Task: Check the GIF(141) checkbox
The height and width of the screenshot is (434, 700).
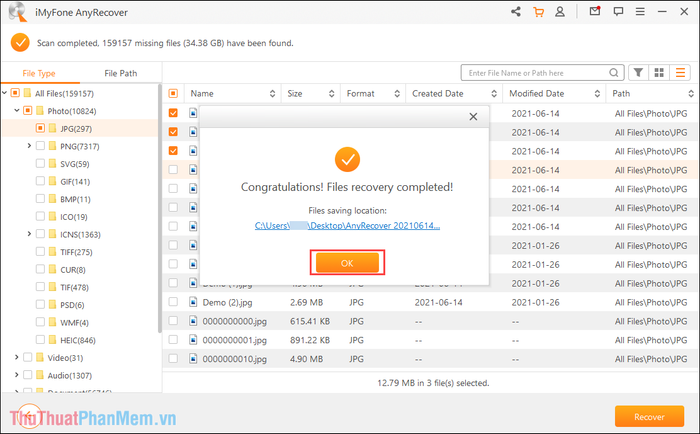Action: [x=40, y=181]
